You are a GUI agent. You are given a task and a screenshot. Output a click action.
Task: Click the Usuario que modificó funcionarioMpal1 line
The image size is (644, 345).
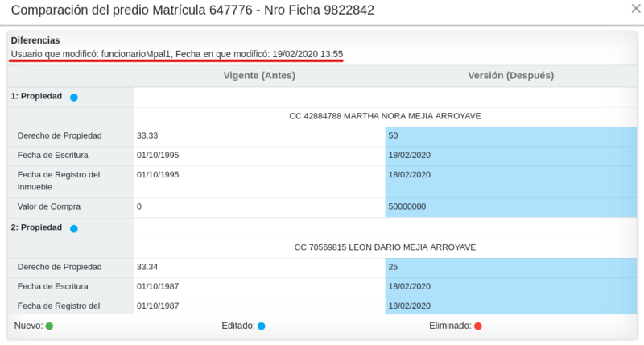coord(177,54)
